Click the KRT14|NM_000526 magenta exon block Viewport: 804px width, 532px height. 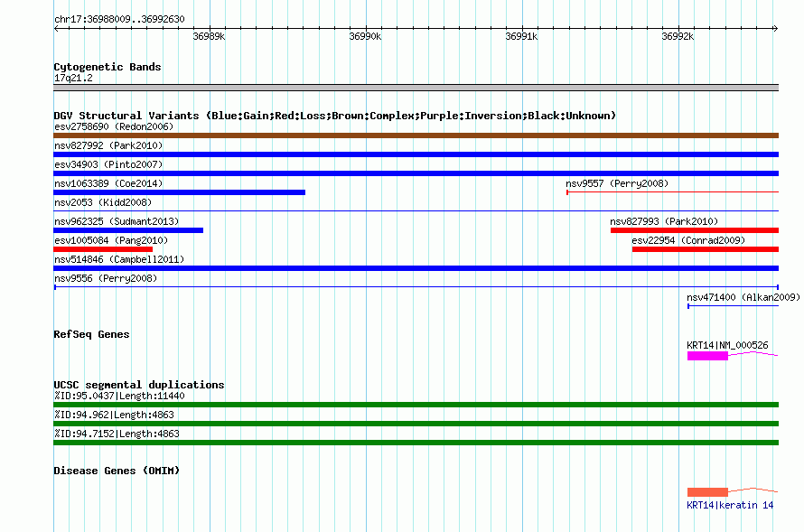click(x=707, y=356)
